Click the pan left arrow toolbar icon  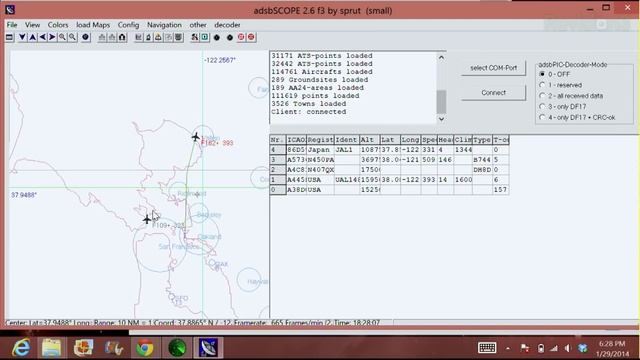[42, 37]
